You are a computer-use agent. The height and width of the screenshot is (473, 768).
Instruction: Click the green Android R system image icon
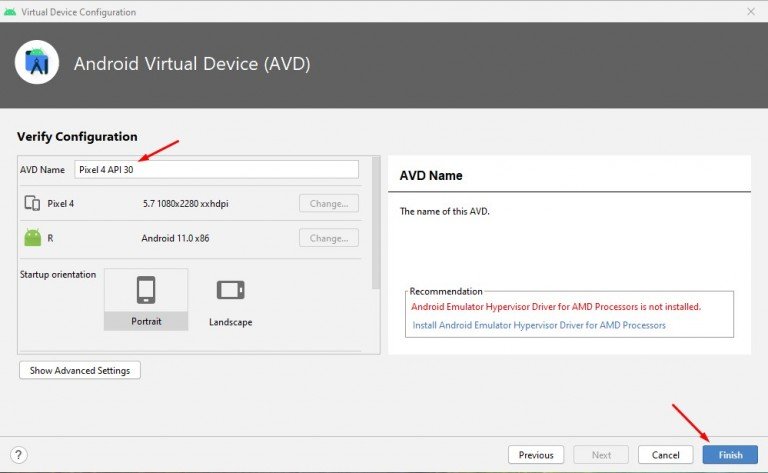33,238
